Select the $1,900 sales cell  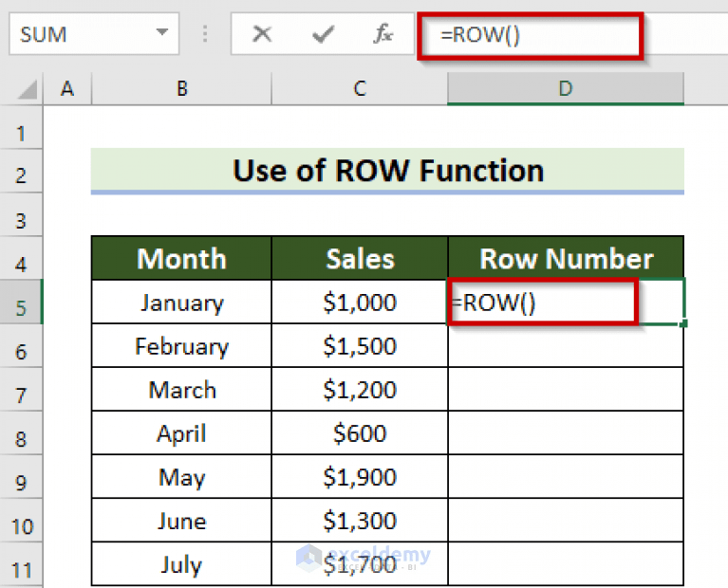(x=360, y=477)
